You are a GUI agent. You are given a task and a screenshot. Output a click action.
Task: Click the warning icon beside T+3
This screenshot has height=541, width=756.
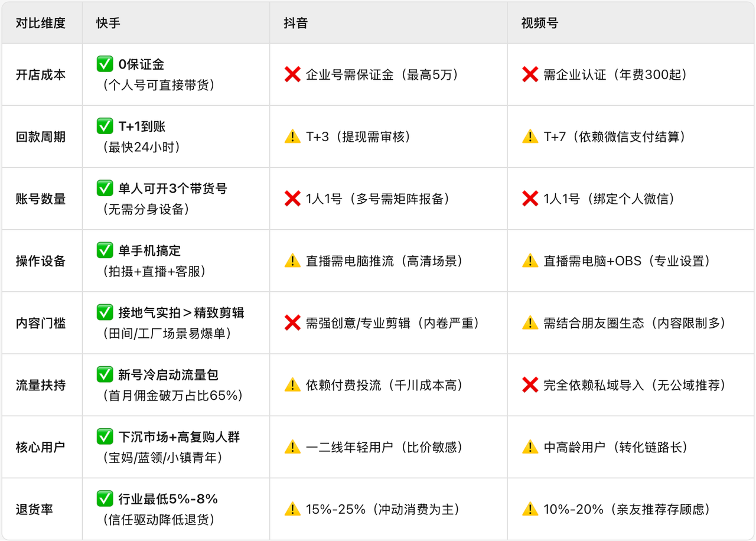pos(292,137)
